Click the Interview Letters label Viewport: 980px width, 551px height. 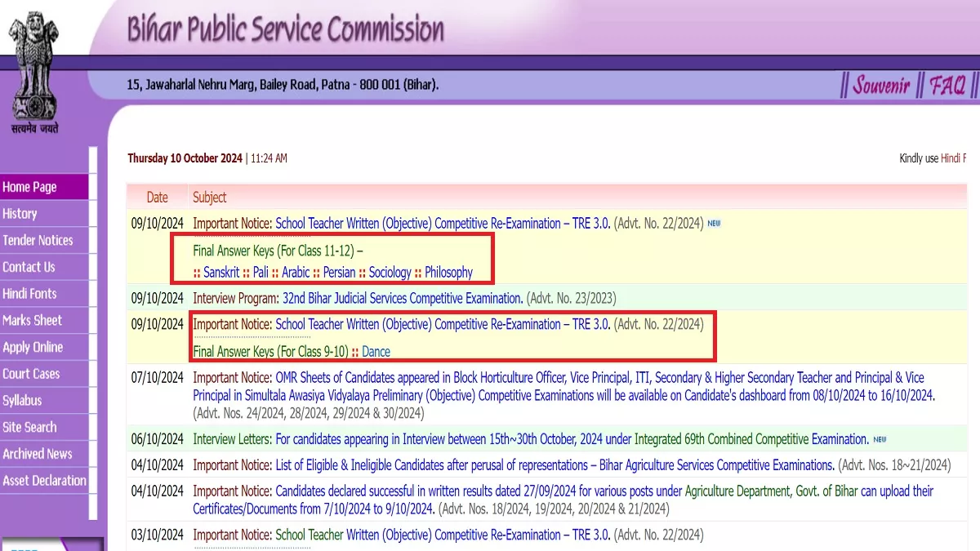(232, 439)
